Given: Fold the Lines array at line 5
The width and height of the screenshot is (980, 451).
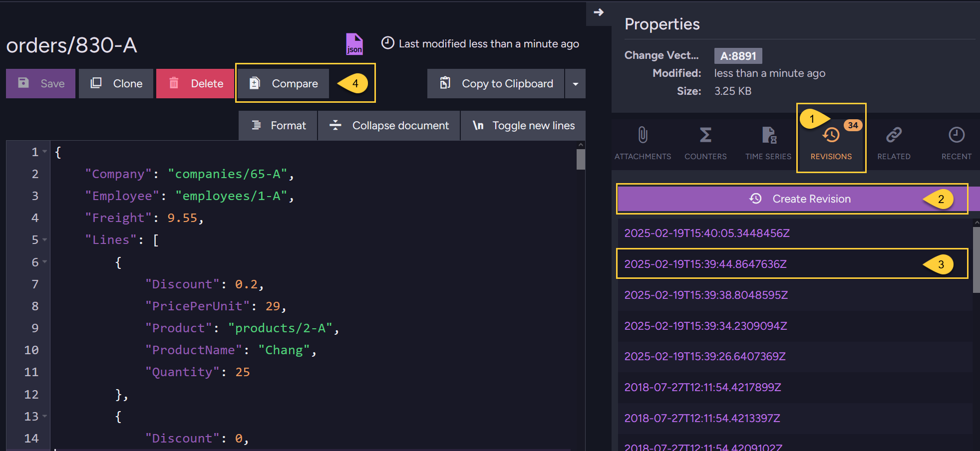Looking at the screenshot, I should (x=45, y=239).
